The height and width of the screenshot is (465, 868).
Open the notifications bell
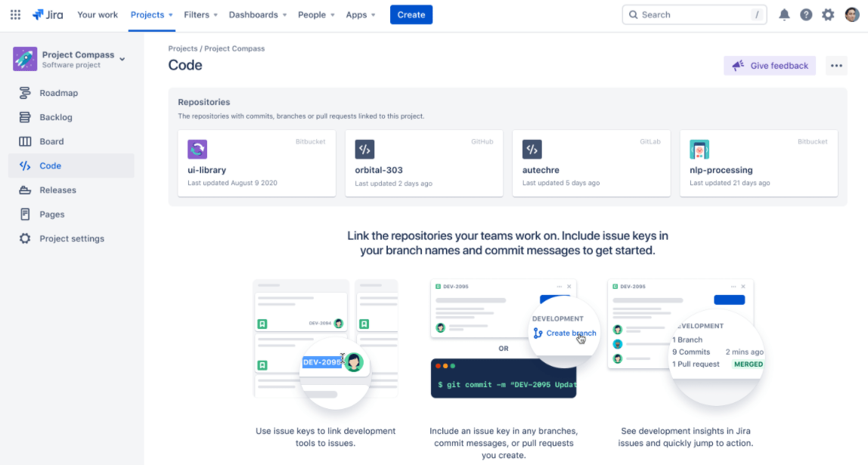pos(784,15)
